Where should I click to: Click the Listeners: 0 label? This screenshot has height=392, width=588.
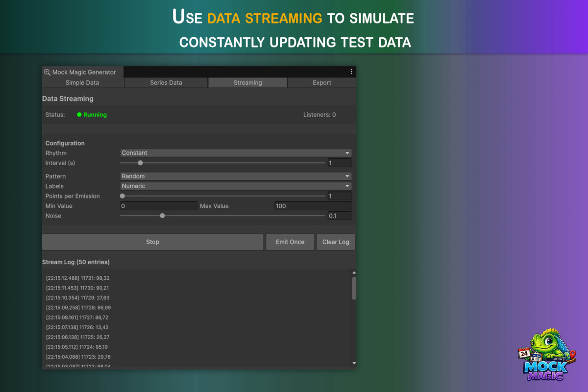click(x=319, y=115)
